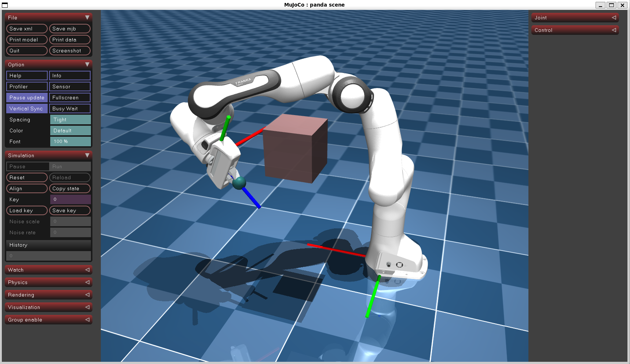Viewport: 630px width, 364px height.
Task: Toggle the Sensor display
Action: (x=70, y=87)
